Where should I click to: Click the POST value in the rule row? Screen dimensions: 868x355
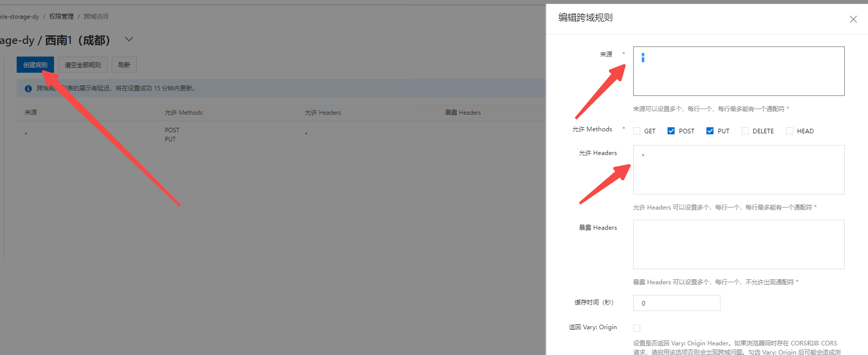[x=172, y=130]
